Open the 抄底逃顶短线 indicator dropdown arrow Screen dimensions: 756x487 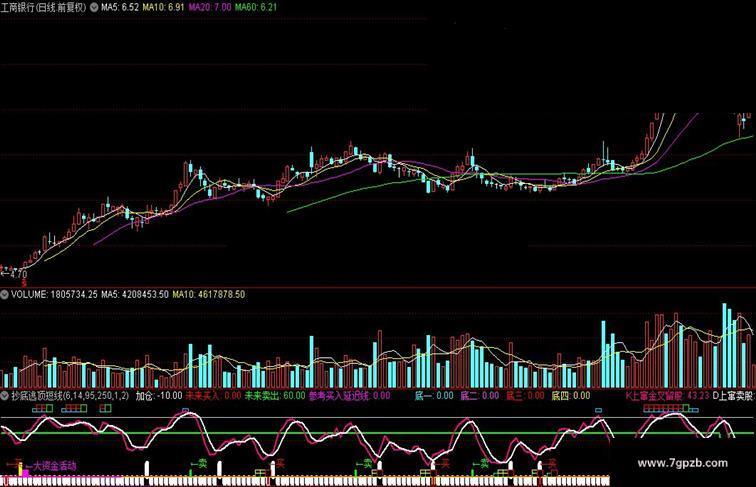tap(4, 396)
